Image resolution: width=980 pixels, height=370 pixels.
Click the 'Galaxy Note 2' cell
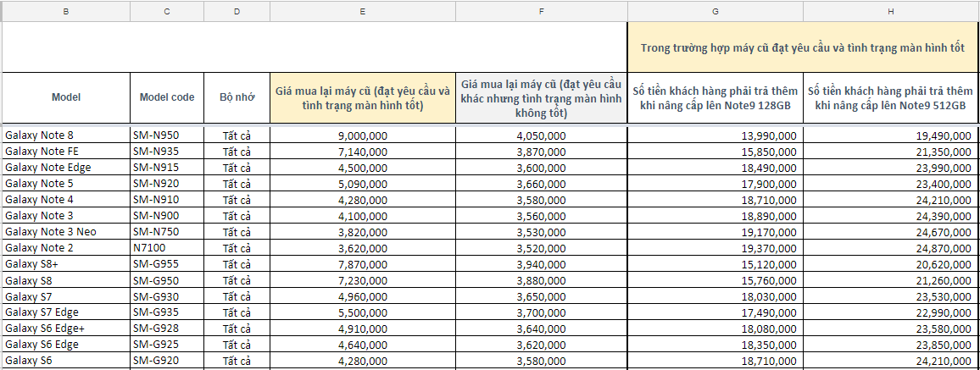[x=66, y=248]
